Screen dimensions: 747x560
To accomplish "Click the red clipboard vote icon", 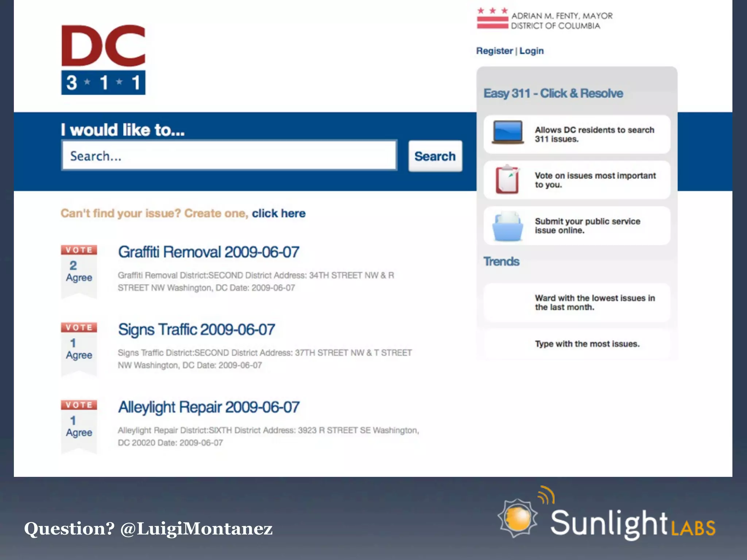I will pos(507,179).
